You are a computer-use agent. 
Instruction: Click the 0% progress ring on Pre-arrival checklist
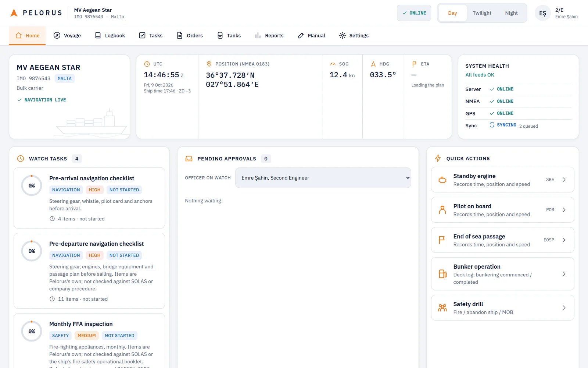(x=32, y=185)
